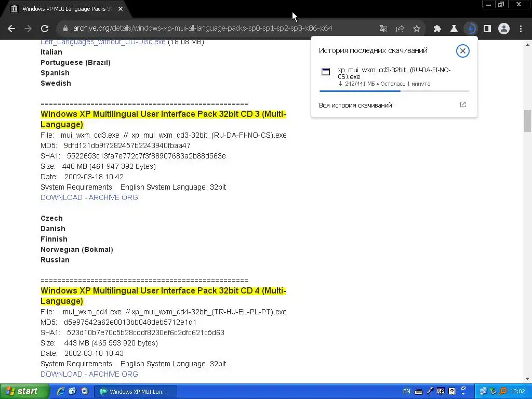Click the page vertical scrollbar thumb

(x=528, y=121)
